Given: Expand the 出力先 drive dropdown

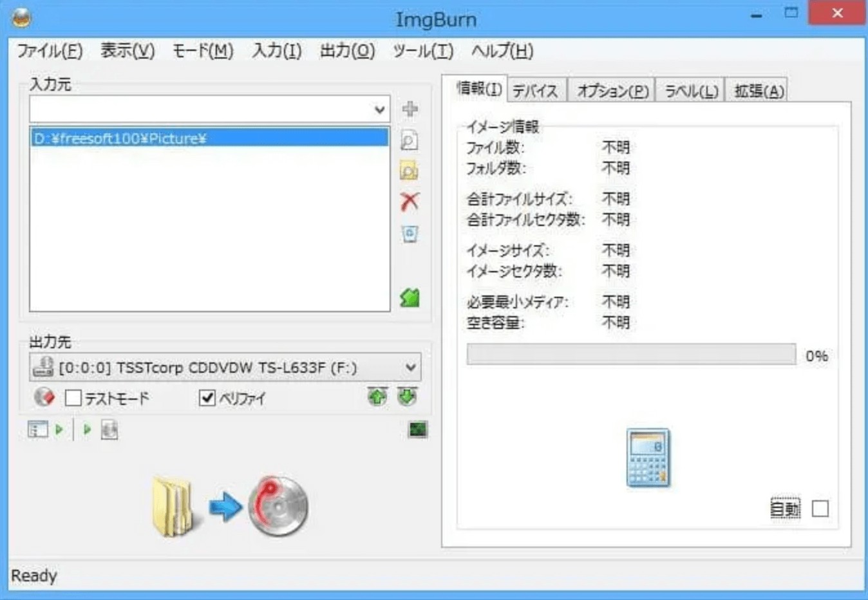Looking at the screenshot, I should tap(411, 368).
